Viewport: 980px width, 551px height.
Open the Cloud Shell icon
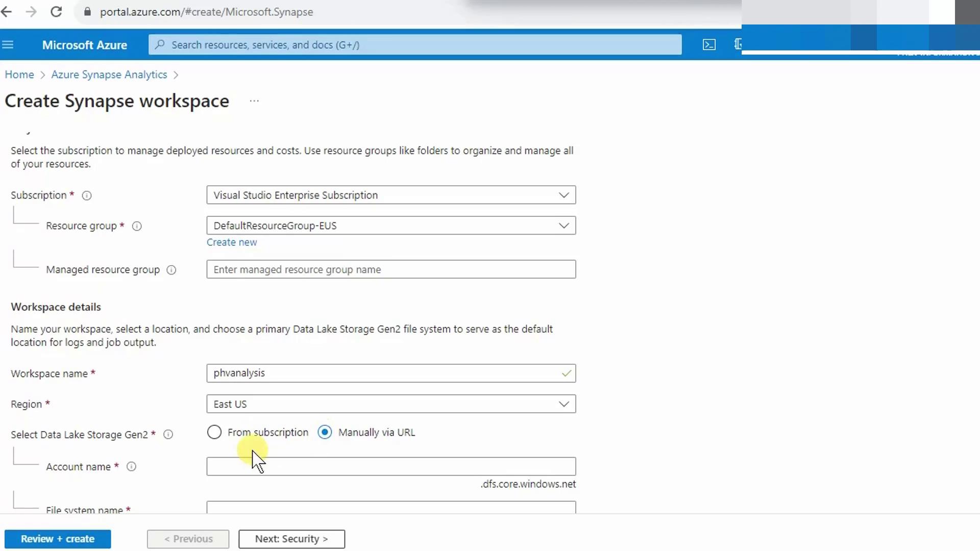709,45
